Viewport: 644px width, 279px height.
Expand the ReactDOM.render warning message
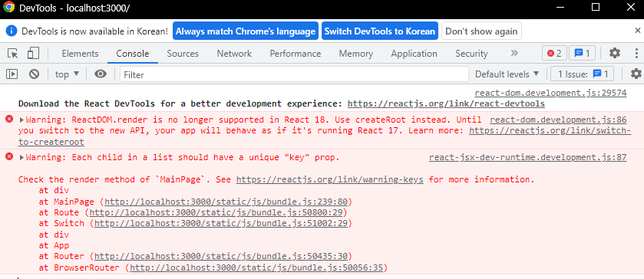point(21,120)
